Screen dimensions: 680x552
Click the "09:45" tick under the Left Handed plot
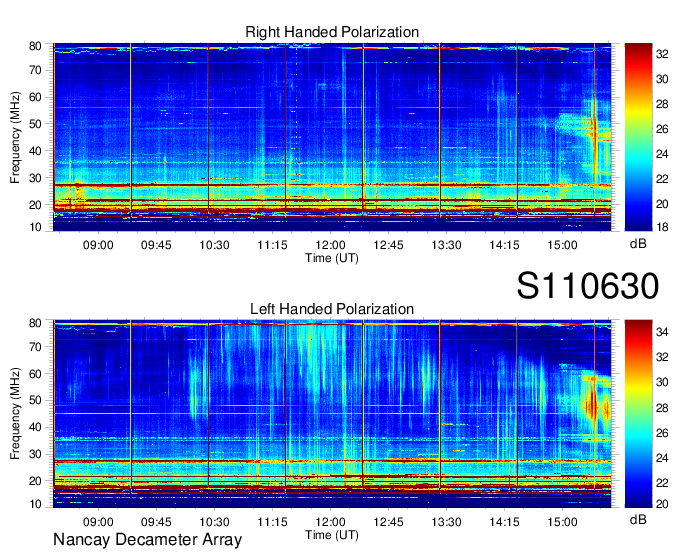point(156,522)
